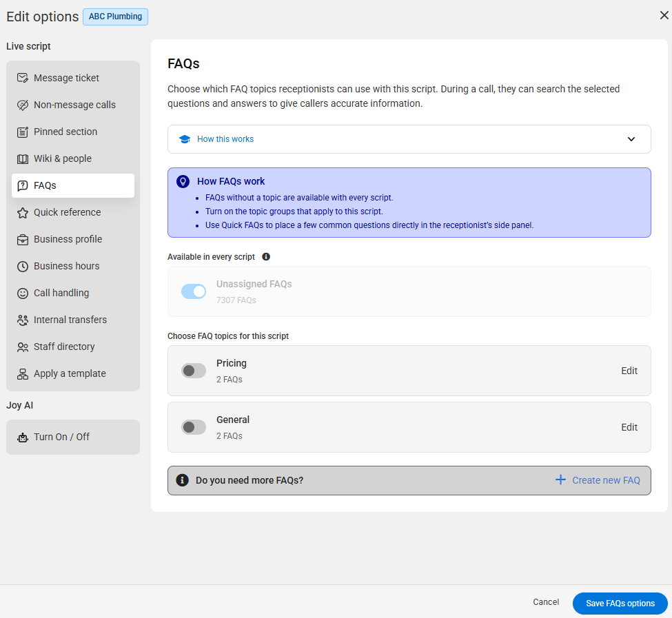The width and height of the screenshot is (672, 618).
Task: Toggle the Unassigned FAQs switch
Action: [193, 291]
